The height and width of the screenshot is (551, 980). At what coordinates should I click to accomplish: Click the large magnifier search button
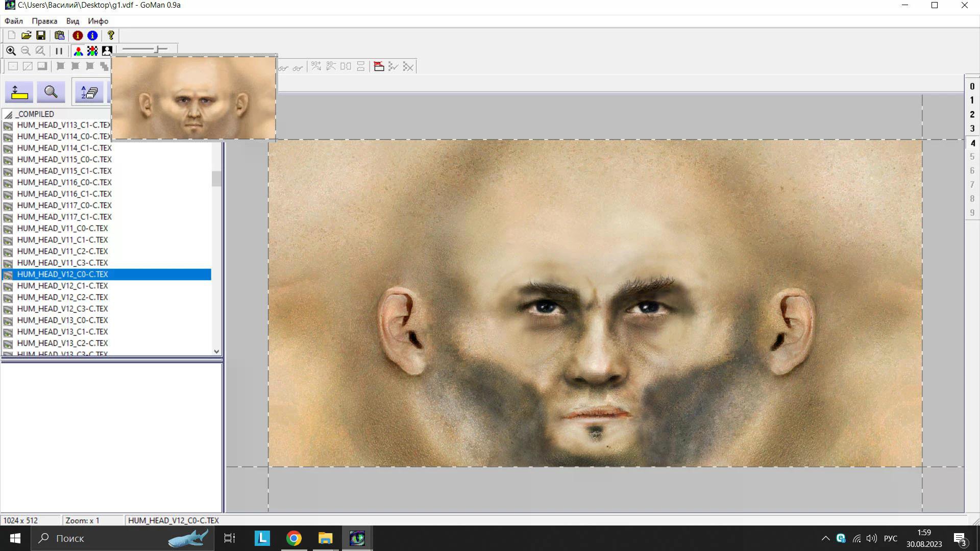click(x=51, y=92)
